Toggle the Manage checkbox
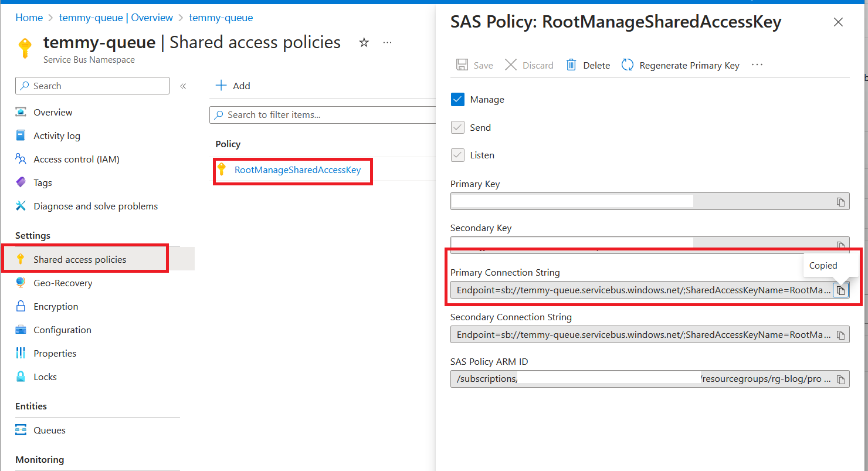The width and height of the screenshot is (868, 471). [457, 100]
